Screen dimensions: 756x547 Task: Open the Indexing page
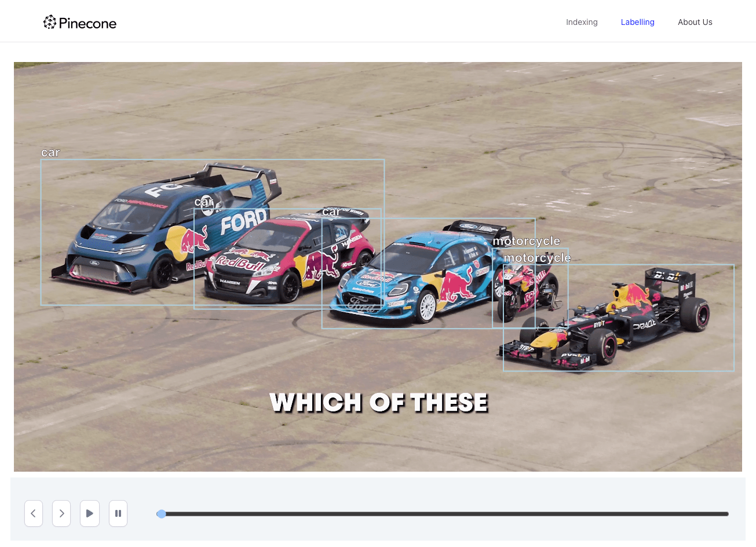[x=582, y=22]
